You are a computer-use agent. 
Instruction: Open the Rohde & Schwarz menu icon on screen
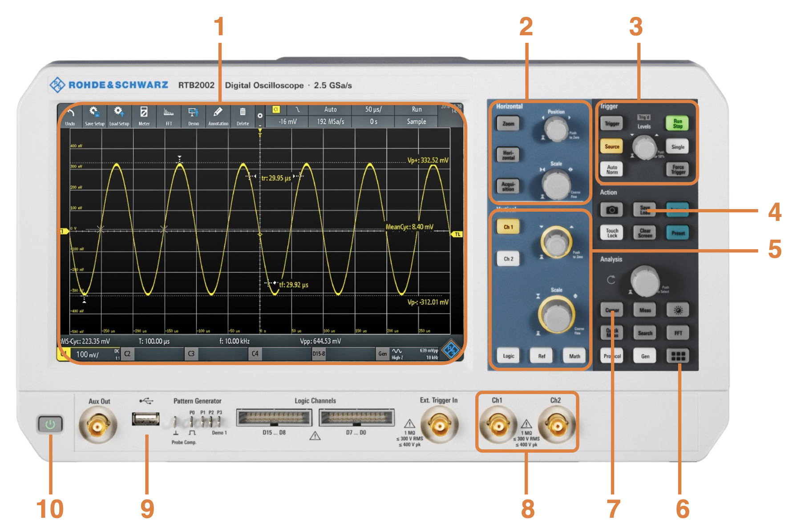pyautogui.click(x=451, y=350)
